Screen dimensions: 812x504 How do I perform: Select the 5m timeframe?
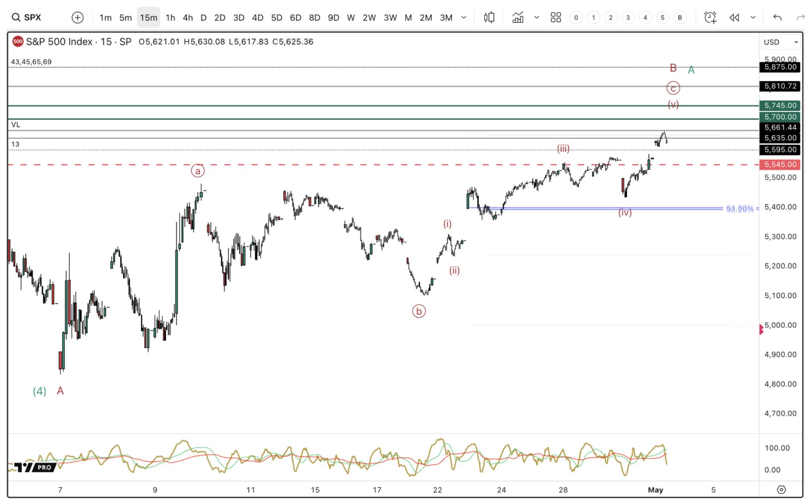click(126, 17)
